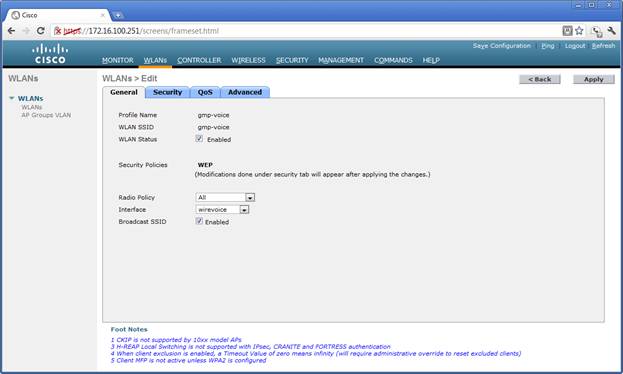Click the browser address bar URL
Screen dimensions: 623x374
coord(141,31)
